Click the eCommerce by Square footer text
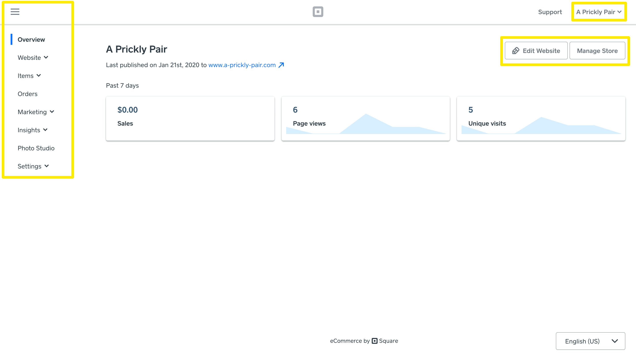The height and width of the screenshot is (364, 636). [364, 341]
